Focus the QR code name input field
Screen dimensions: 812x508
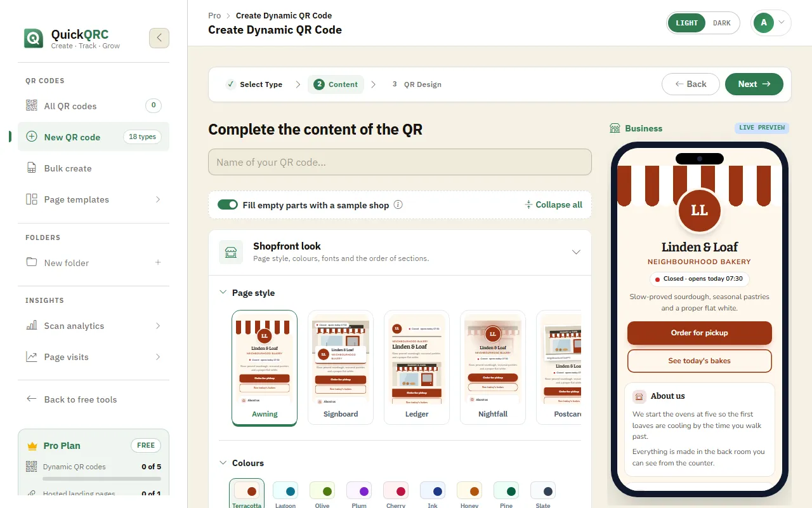click(x=400, y=162)
